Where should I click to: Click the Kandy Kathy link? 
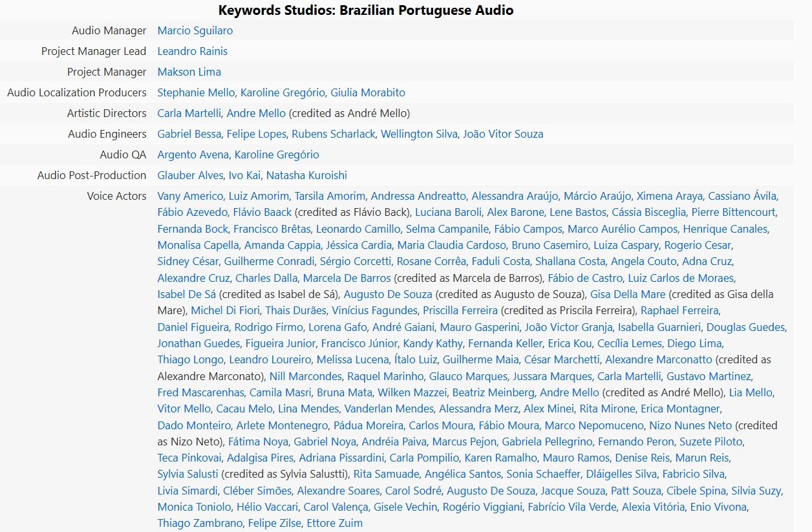433,343
